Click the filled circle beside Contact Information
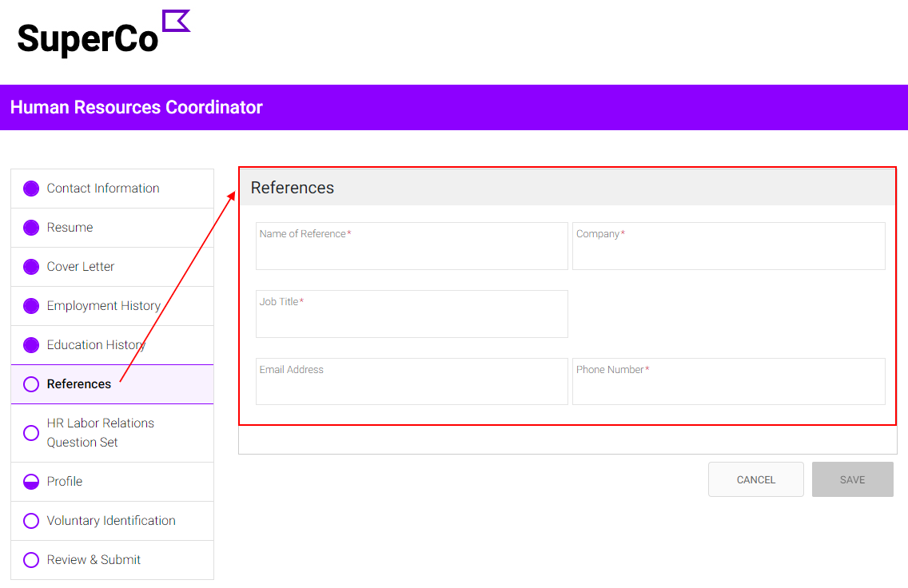Viewport: 908px width, 588px height. (x=31, y=189)
